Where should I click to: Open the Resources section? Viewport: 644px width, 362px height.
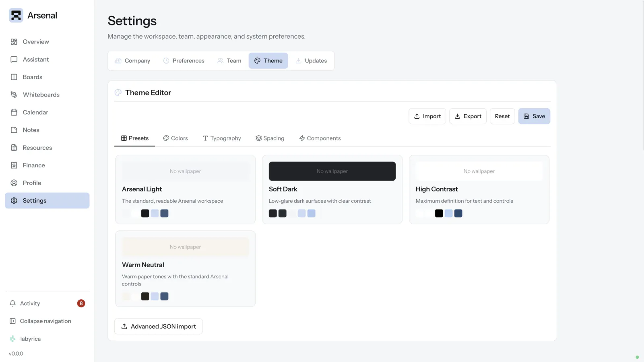pos(47,148)
